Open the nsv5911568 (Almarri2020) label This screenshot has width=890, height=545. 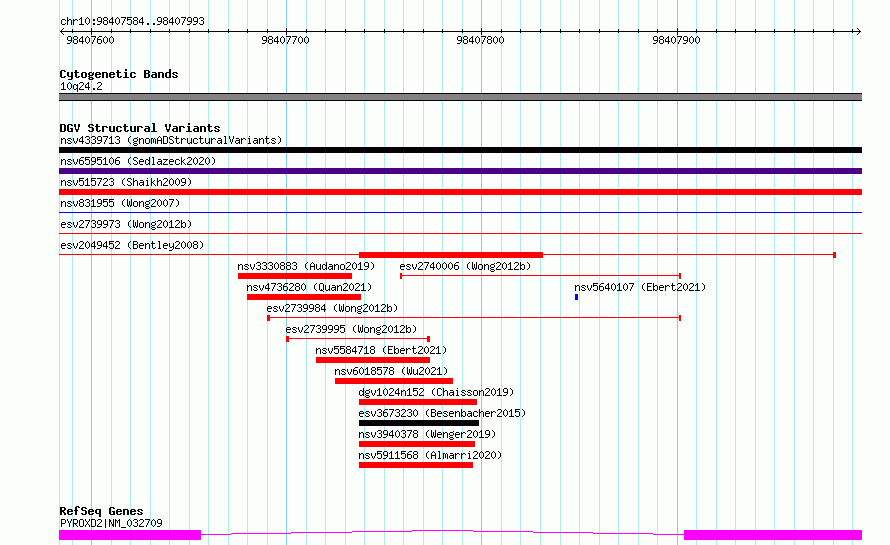tap(430, 455)
